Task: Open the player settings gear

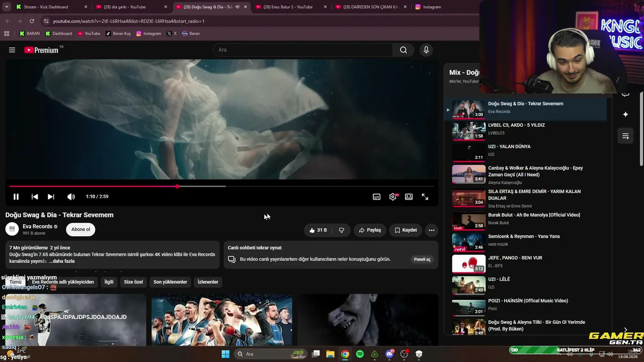Action: 393,197
